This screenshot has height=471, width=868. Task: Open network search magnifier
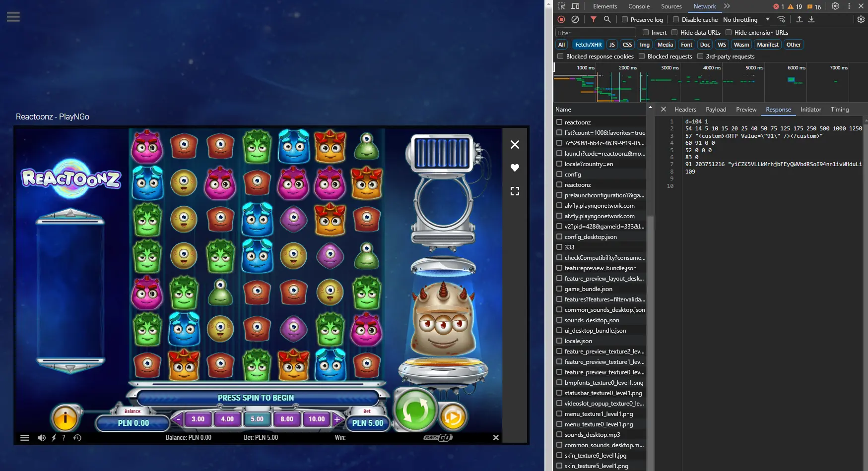coord(607,19)
